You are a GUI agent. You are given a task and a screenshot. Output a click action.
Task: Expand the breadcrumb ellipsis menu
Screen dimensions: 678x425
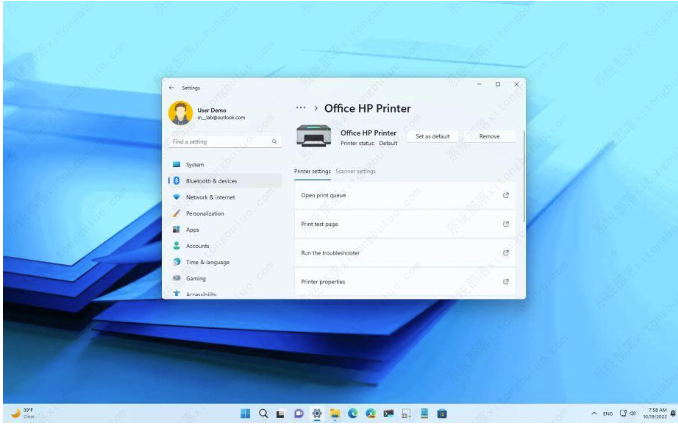point(301,108)
